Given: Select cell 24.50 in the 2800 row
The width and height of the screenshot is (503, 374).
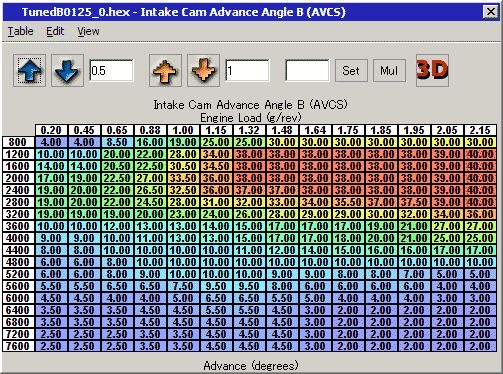Looking at the screenshot, I should (x=150, y=202).
